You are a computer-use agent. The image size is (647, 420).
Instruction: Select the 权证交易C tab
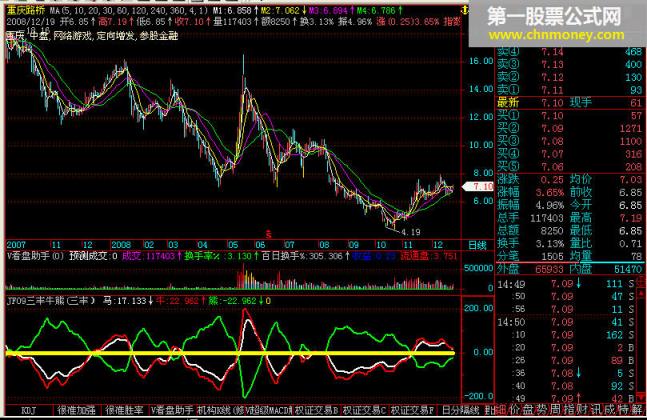(x=364, y=411)
